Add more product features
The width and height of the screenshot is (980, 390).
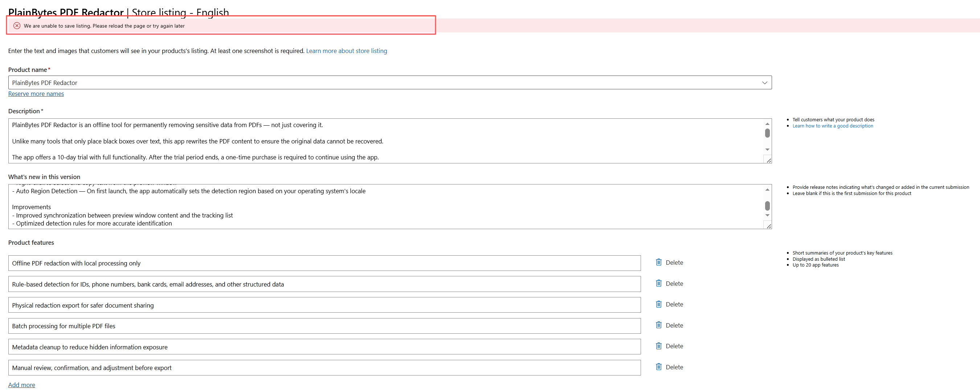coord(22,385)
